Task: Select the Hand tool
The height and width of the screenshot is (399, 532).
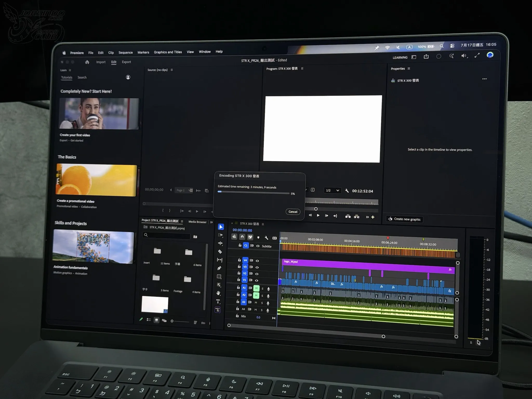Action: pyautogui.click(x=218, y=293)
